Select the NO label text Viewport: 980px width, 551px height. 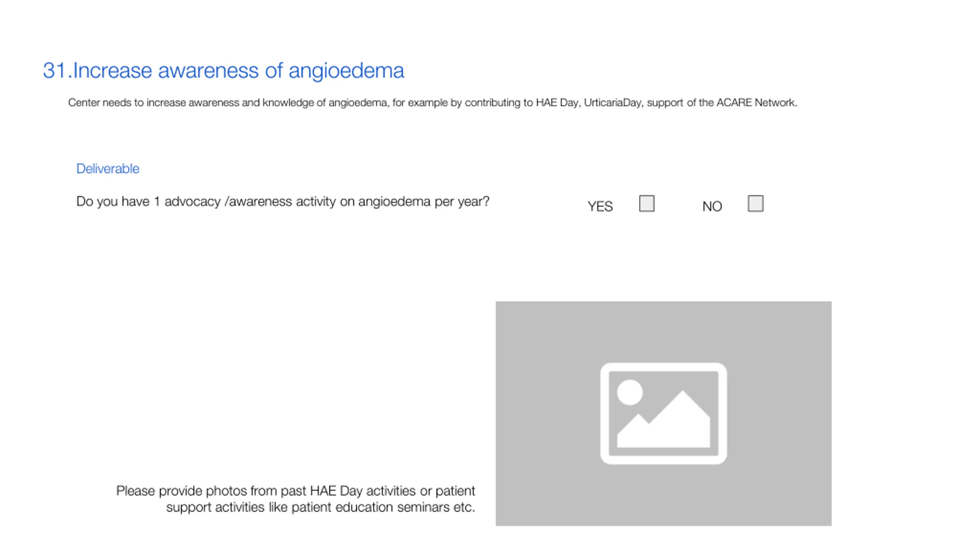[x=712, y=207]
